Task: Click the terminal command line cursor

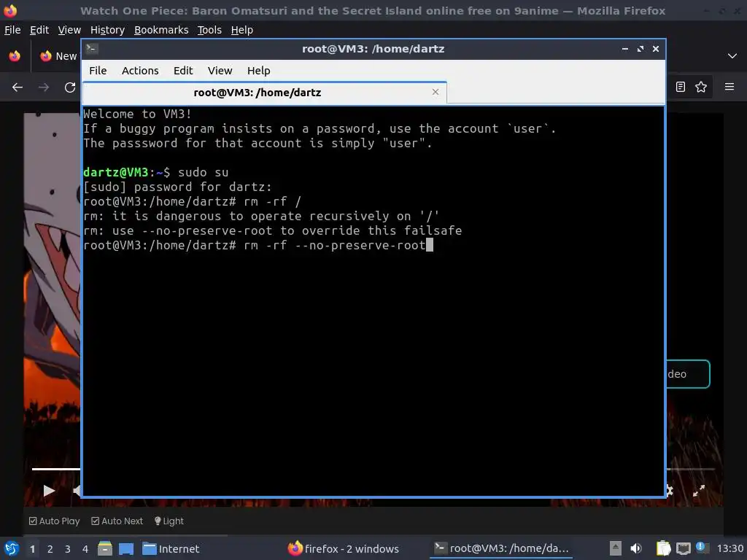Action: (429, 245)
